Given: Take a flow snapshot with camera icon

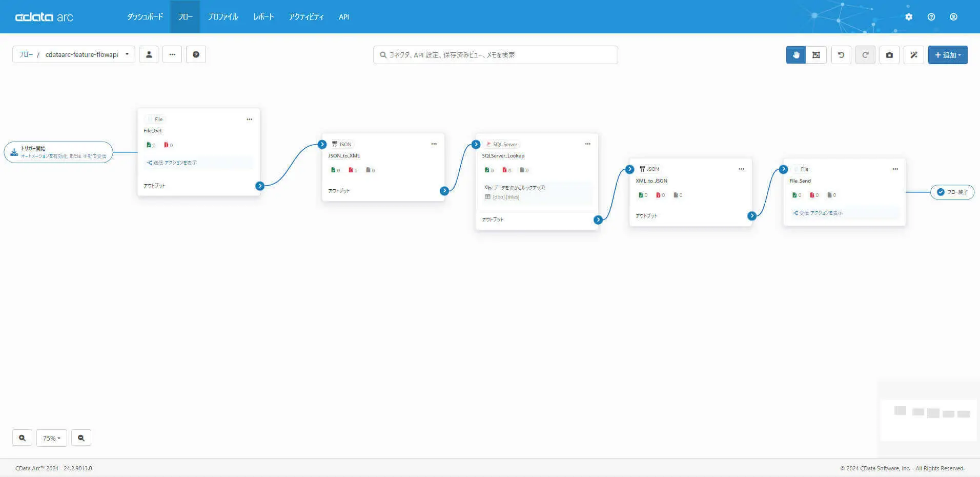Looking at the screenshot, I should coord(889,55).
